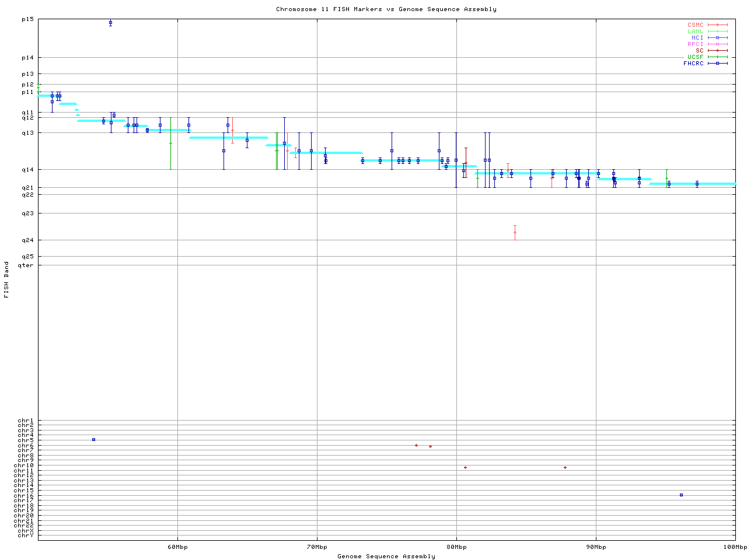Click the blue marker on chr16 row

coord(681,495)
